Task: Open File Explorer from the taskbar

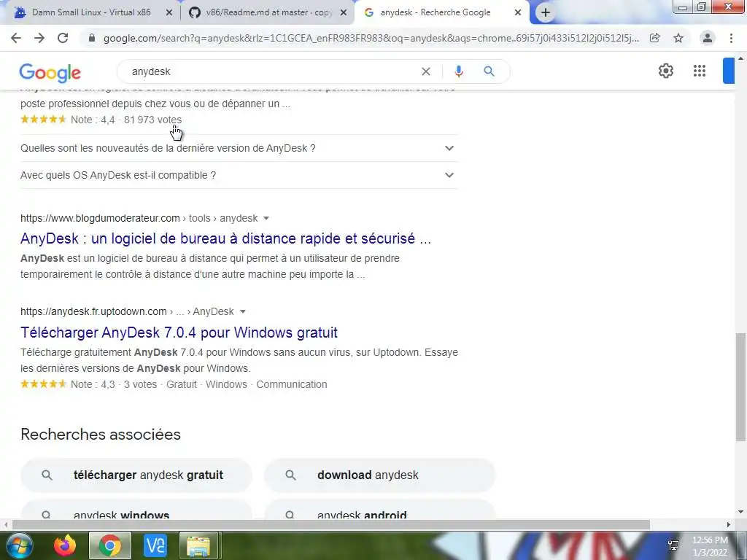Action: (199, 545)
